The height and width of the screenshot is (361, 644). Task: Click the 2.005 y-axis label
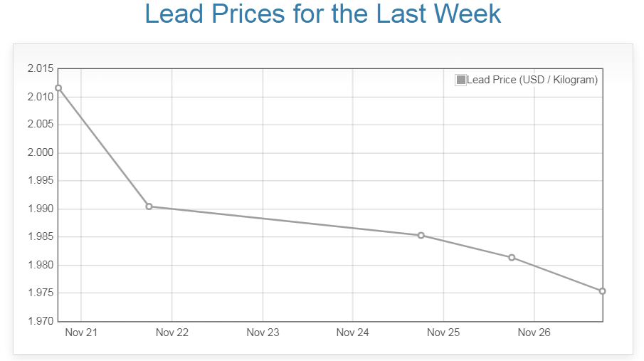pyautogui.click(x=41, y=125)
